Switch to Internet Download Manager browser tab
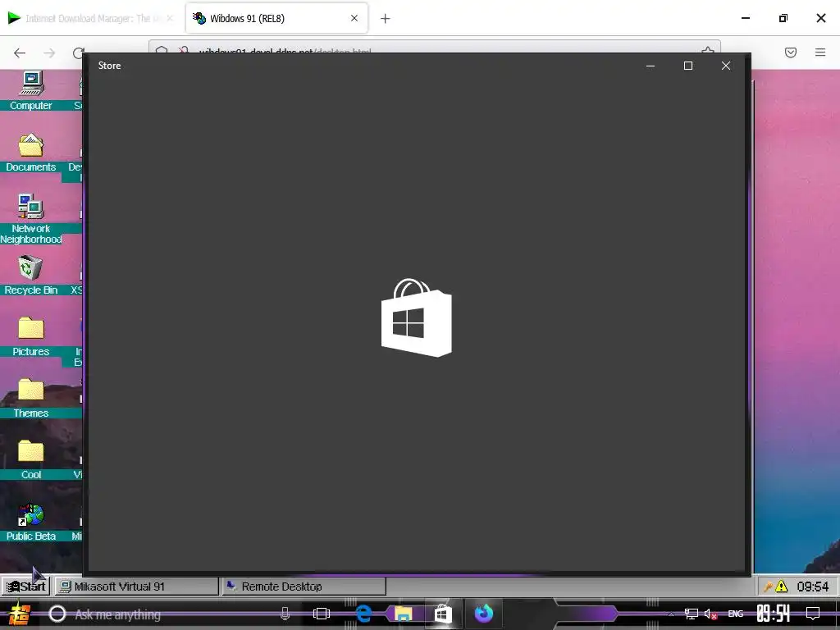Viewport: 840px width, 630px height. (x=91, y=18)
